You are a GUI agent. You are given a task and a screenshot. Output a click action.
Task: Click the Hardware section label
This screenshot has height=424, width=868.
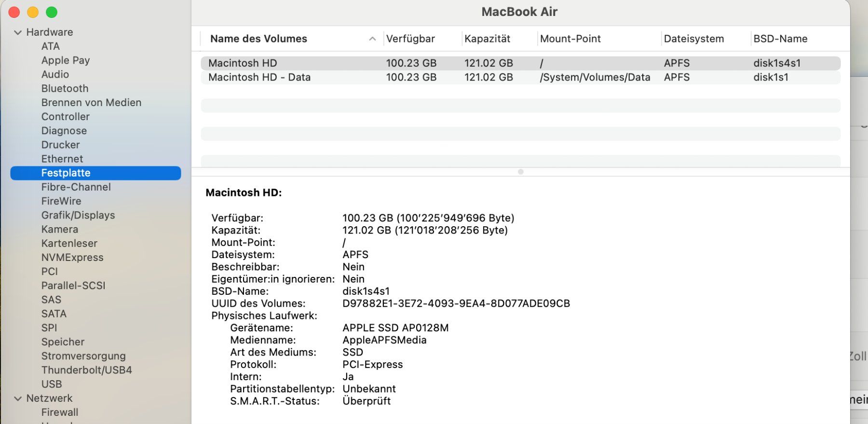[x=49, y=32]
